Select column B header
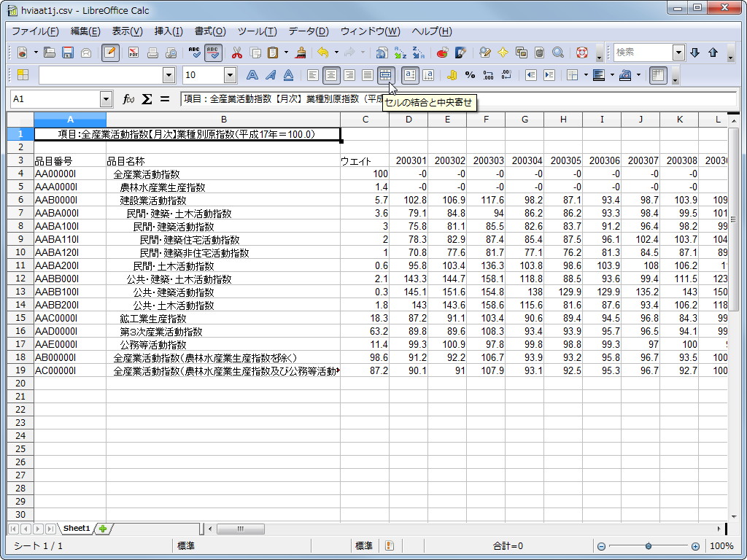 tap(223, 120)
